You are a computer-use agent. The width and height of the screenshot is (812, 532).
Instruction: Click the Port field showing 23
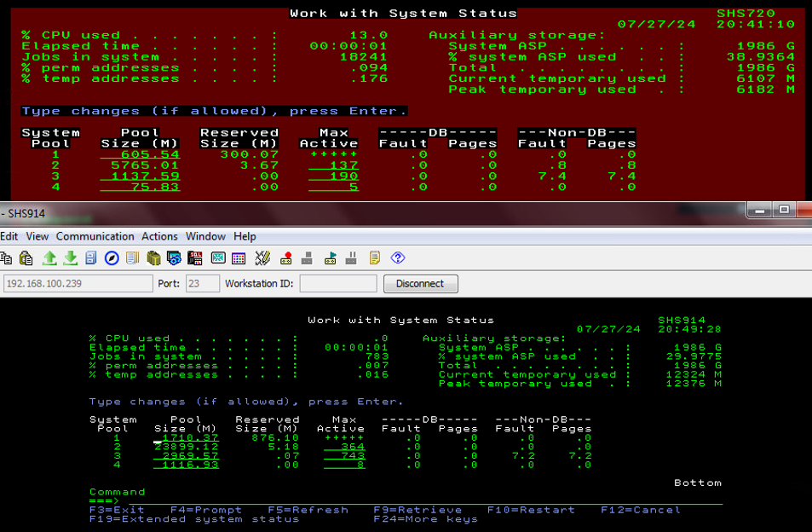(203, 284)
